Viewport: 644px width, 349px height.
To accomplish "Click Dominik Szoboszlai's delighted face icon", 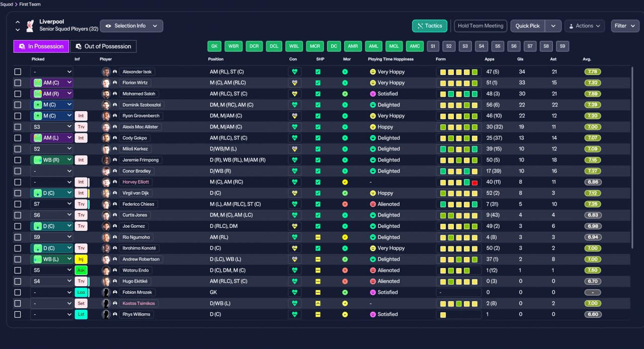I will (373, 105).
